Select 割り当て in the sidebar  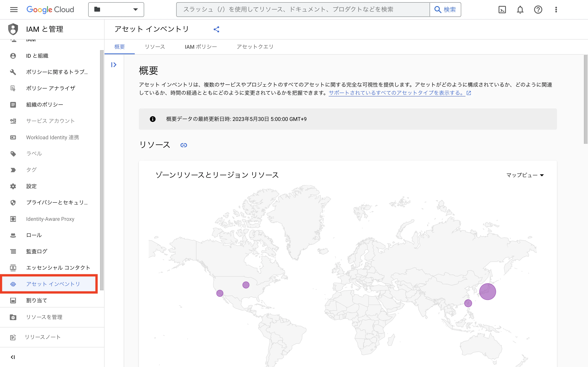click(x=37, y=300)
